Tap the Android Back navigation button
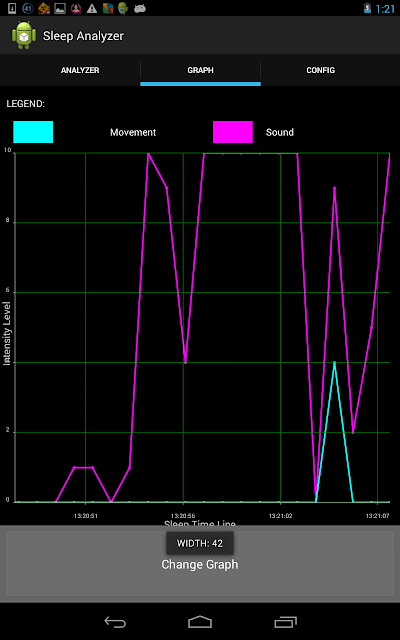The width and height of the screenshot is (400, 640). 115,622
